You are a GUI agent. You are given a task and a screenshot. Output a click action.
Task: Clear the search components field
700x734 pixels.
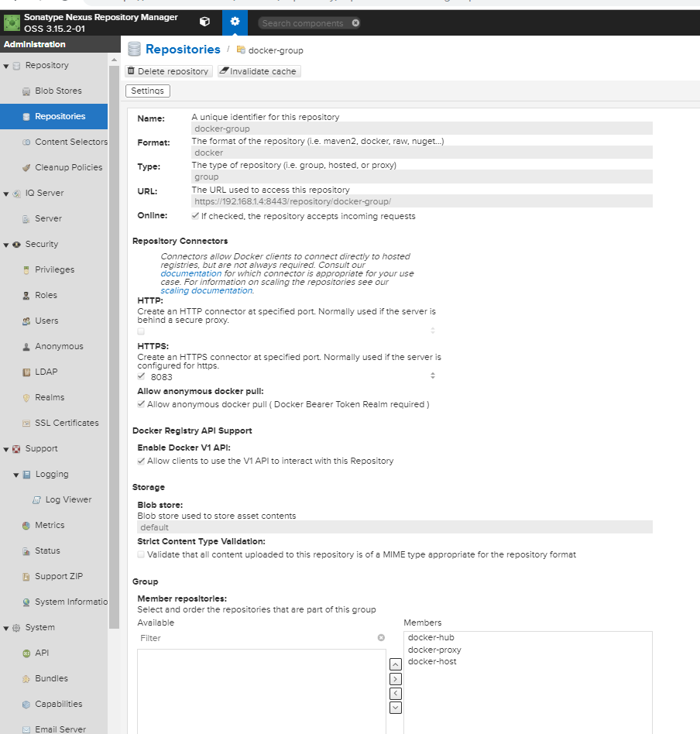click(355, 23)
